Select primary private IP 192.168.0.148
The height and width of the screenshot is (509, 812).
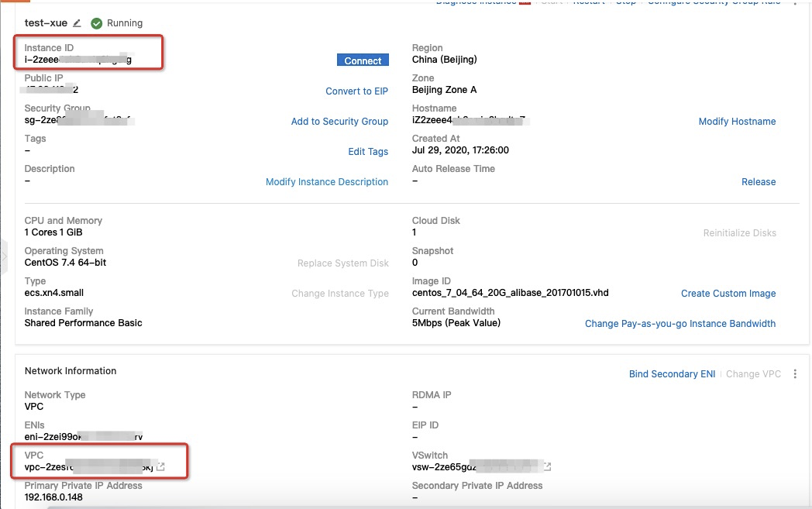click(53, 497)
